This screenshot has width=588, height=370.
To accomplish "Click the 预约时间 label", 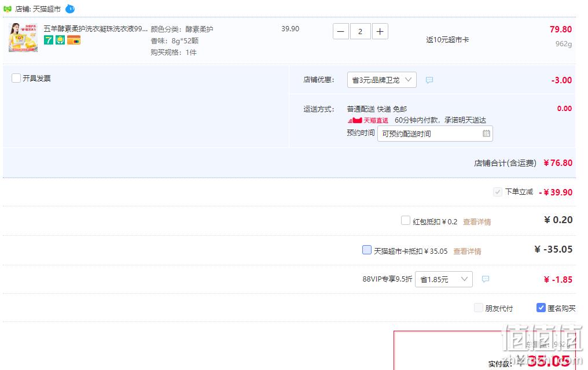I will click(x=361, y=133).
